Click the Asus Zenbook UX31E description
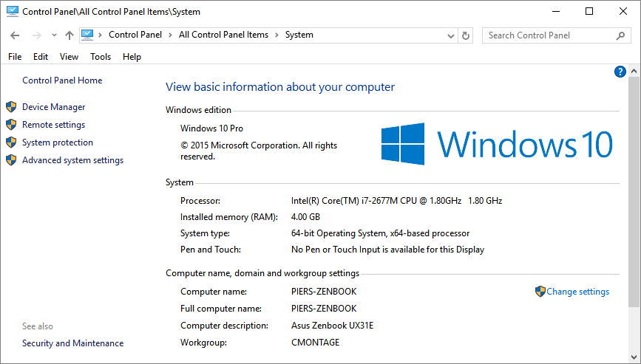The width and height of the screenshot is (641, 364). [333, 325]
